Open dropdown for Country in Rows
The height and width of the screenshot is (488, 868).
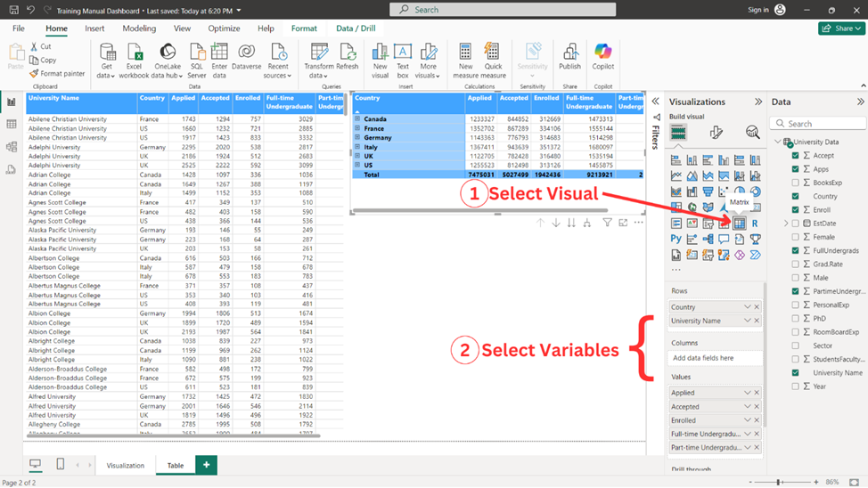point(748,307)
